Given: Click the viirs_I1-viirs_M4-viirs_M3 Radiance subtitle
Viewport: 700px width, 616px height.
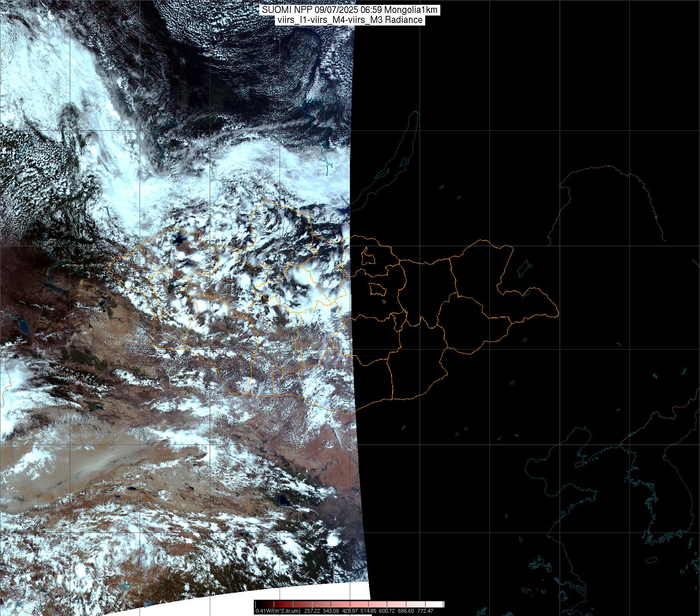Looking at the screenshot, I should (349, 20).
